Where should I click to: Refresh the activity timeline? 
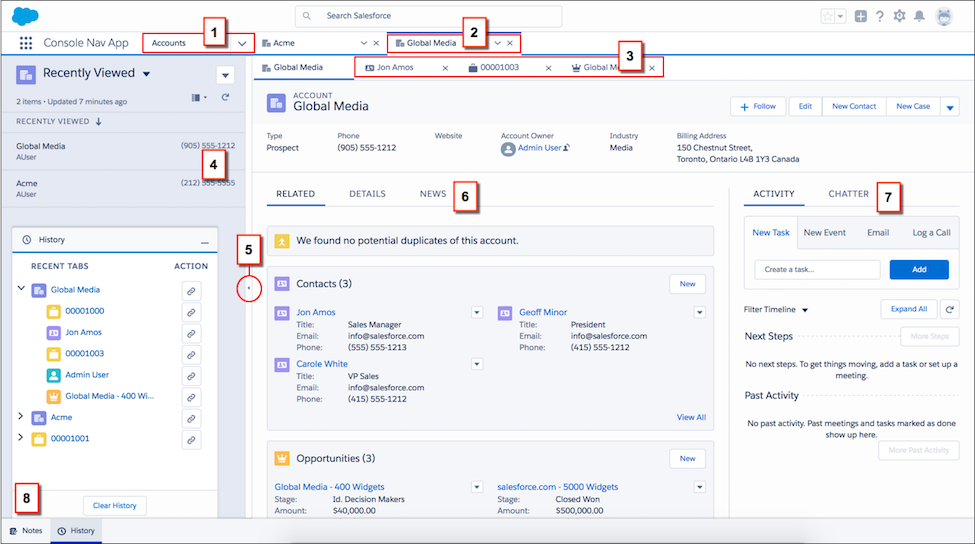tap(950, 309)
